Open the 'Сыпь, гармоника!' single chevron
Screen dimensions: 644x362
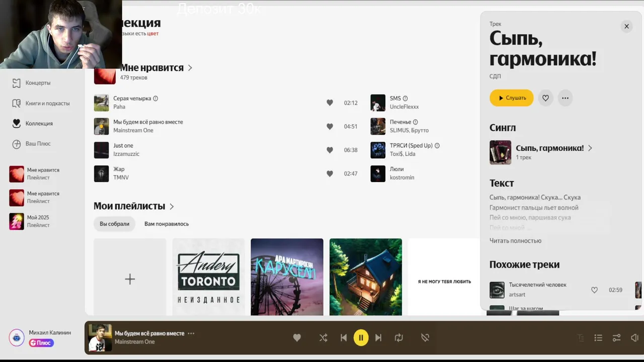coord(590,148)
